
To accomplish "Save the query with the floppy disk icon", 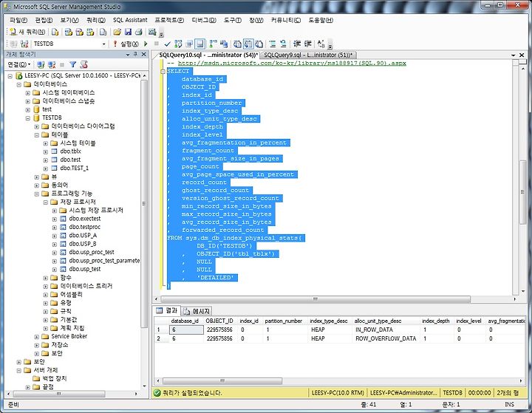I will [x=128, y=32].
